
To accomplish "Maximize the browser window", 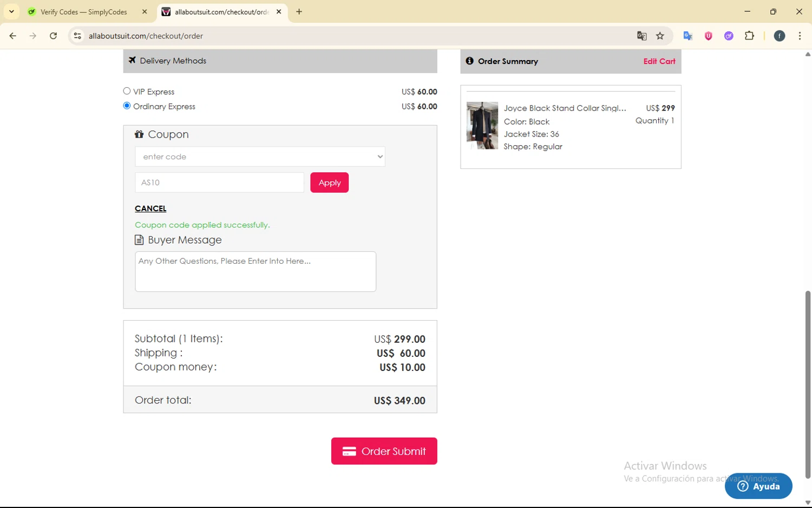I will (773, 11).
